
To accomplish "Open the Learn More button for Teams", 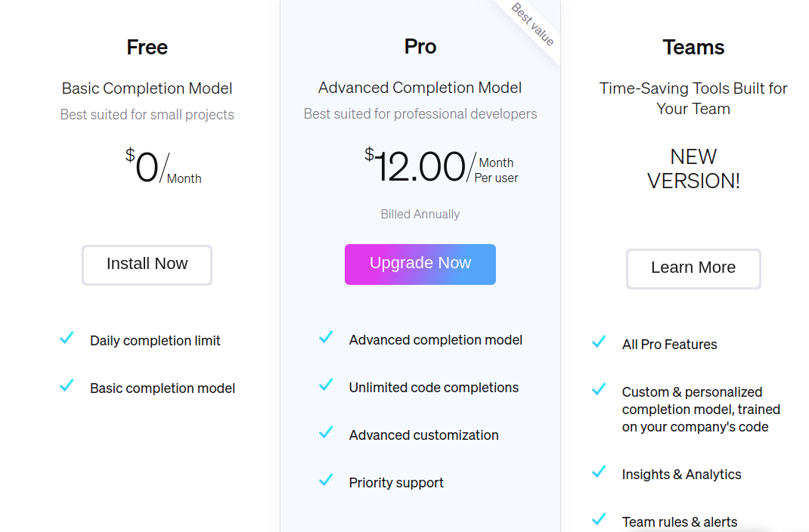I will coord(693,268).
